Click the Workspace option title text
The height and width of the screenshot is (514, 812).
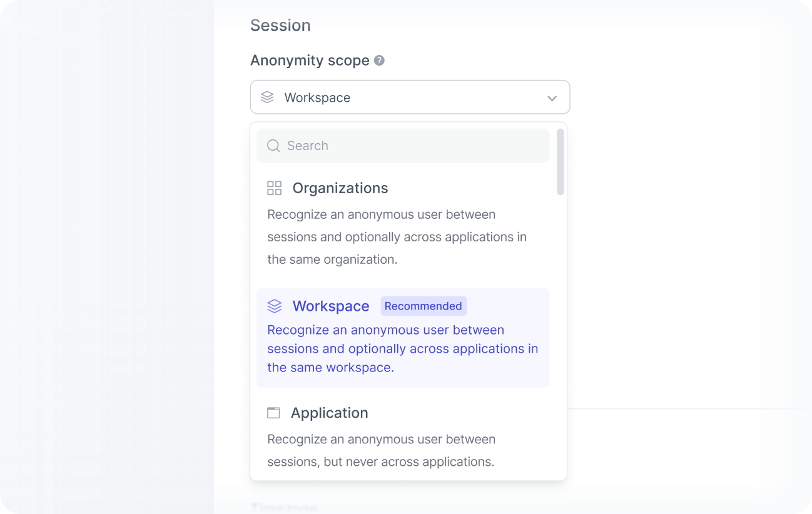[330, 306]
